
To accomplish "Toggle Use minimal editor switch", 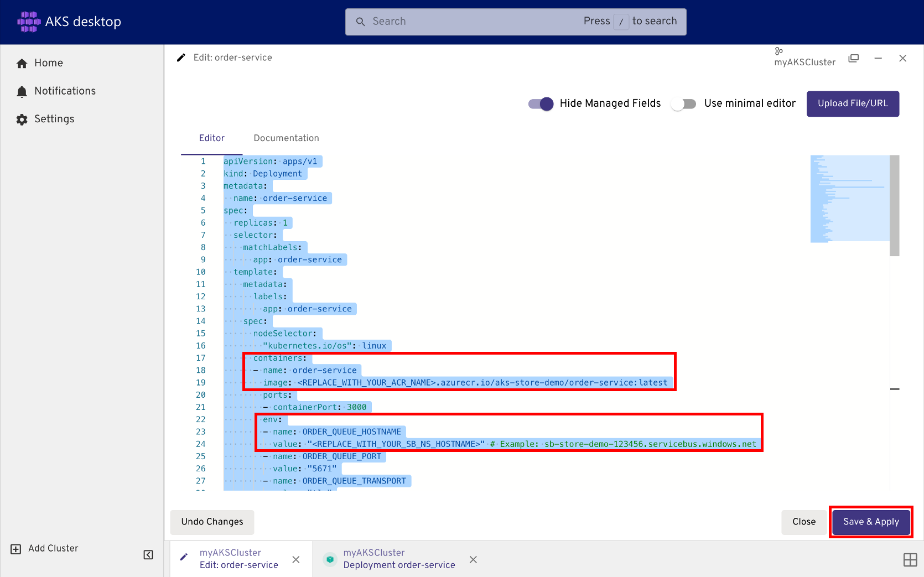I will (684, 103).
